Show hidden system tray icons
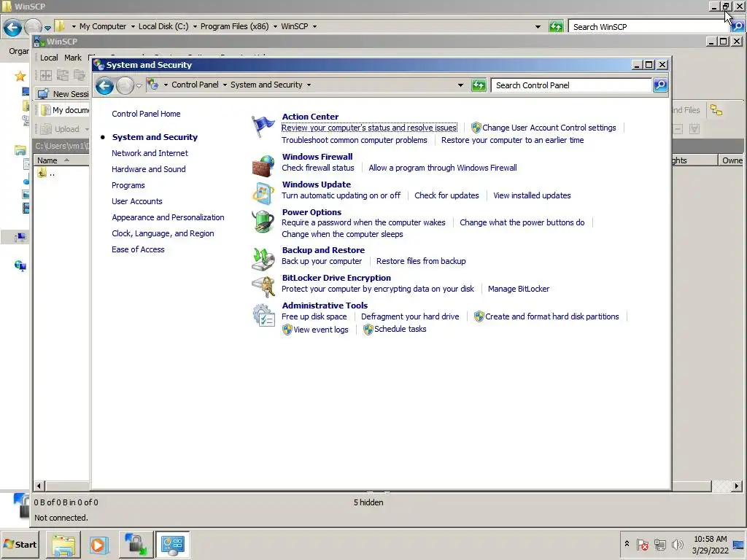 click(x=627, y=544)
